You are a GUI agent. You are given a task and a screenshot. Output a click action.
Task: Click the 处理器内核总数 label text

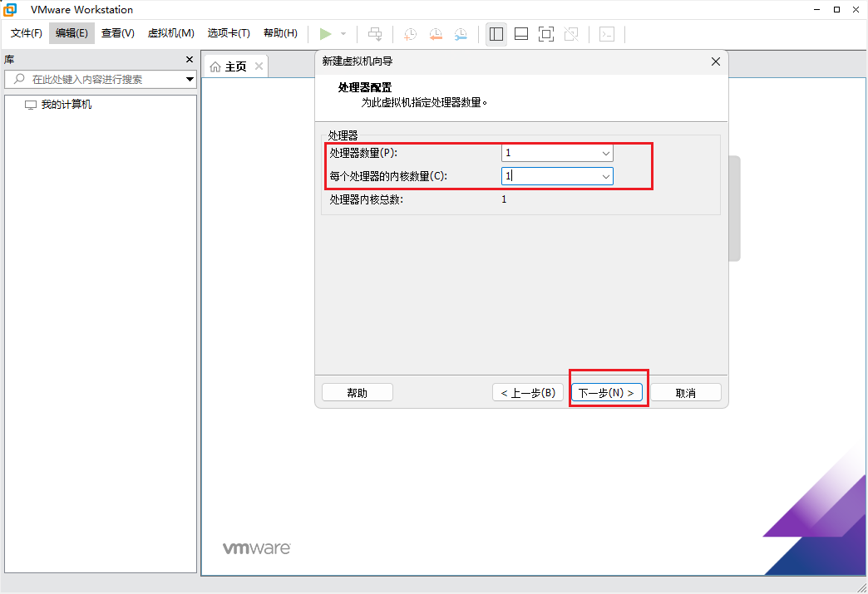click(367, 199)
